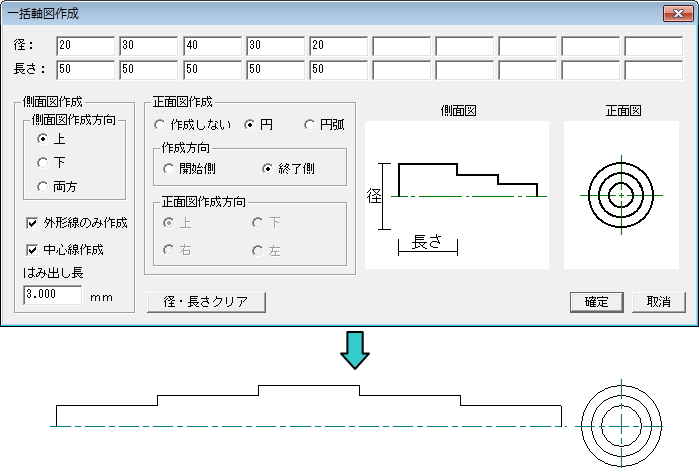
Task: Select the 下 side view direction radio
Action: [43, 162]
